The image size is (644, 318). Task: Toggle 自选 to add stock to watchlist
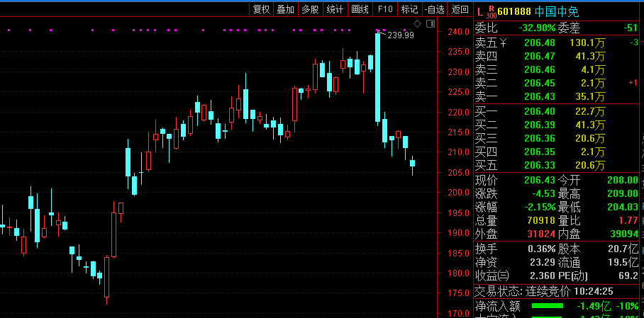pyautogui.click(x=434, y=9)
